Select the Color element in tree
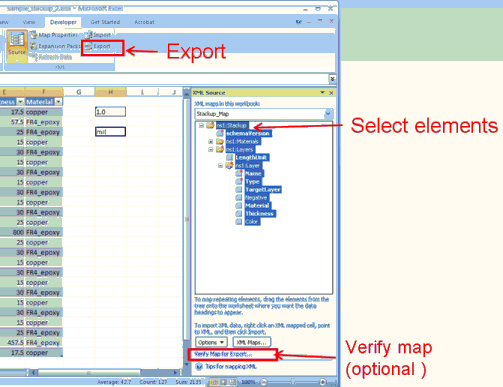Viewport: 503px width, 387px height. 252,221
